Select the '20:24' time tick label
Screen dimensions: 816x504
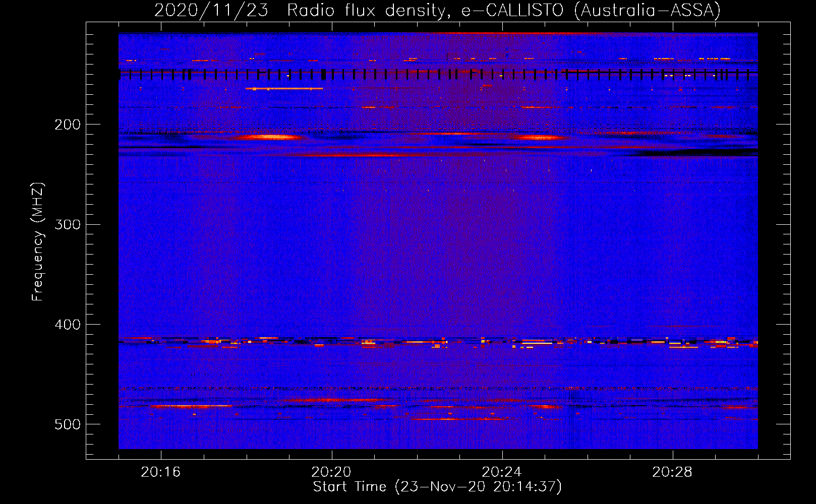click(502, 472)
